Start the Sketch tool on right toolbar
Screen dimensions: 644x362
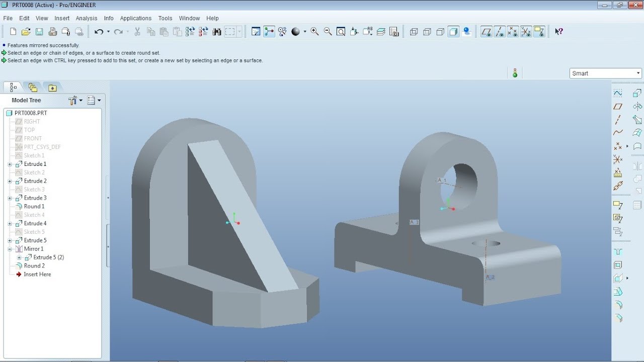tap(618, 93)
